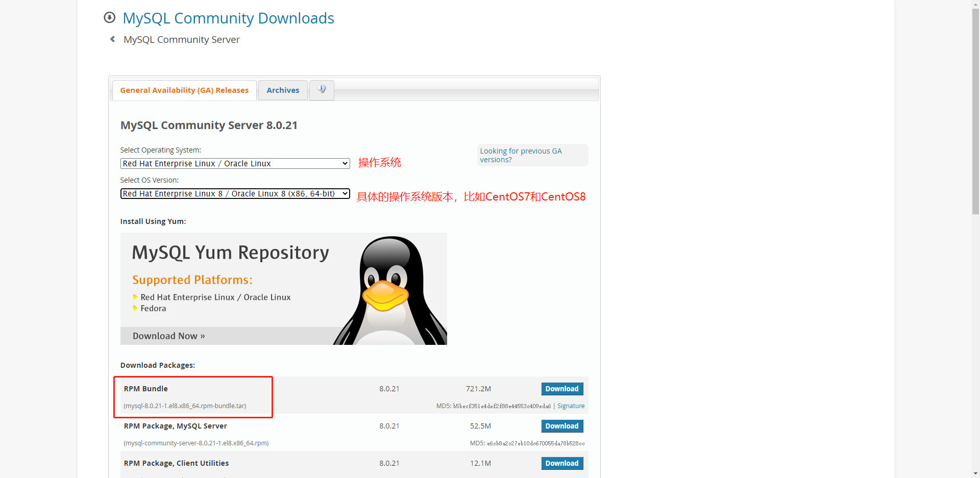Click the MySQL Community Server 8.0.21 heading
980x478 pixels.
click(x=209, y=125)
